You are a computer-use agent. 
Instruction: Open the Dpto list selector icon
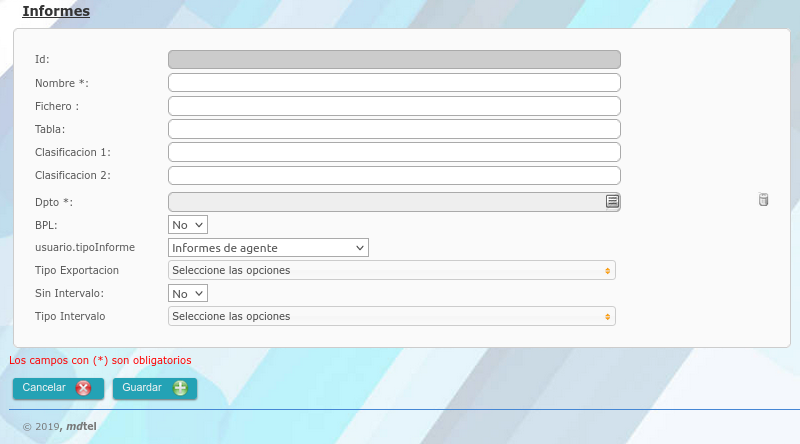[x=612, y=202]
